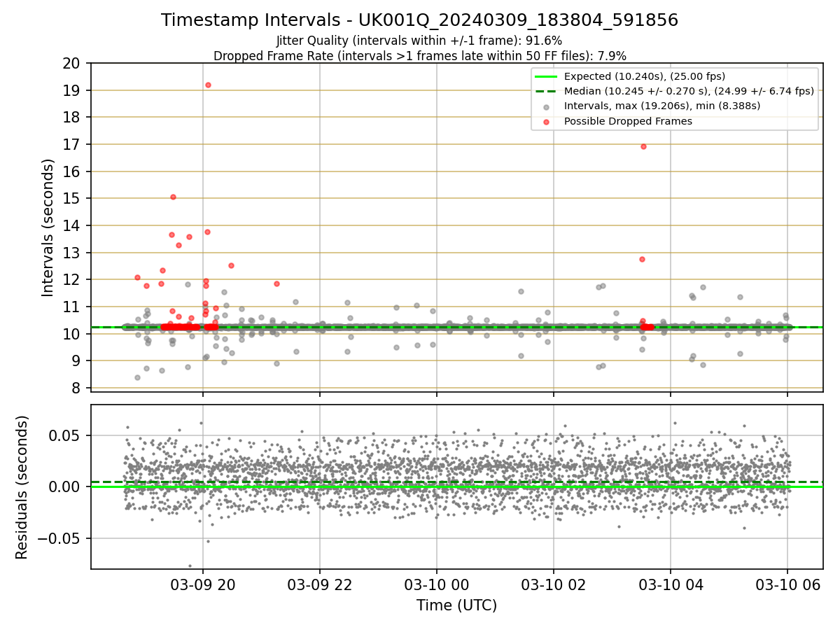Click the 'Time (UTC)' x-axis label
This screenshot has width=840, height=630.
click(456, 605)
